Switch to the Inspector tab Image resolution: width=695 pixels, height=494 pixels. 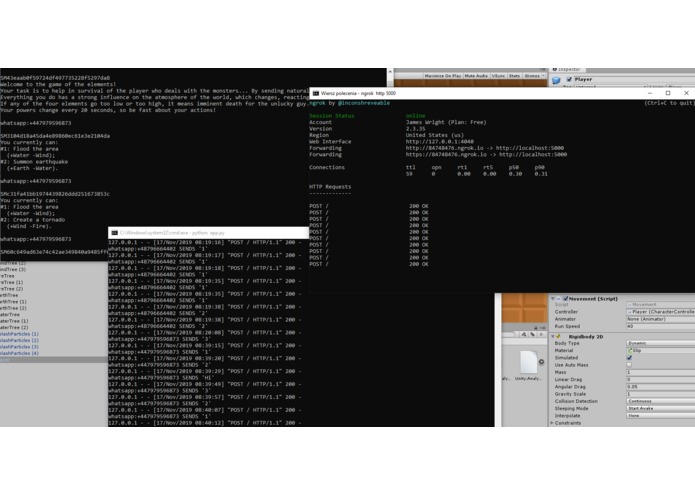(x=567, y=70)
